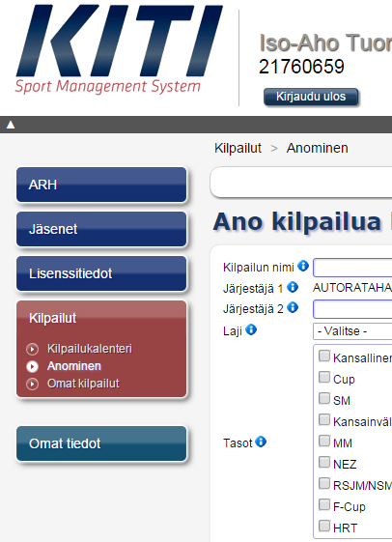Focus the Järjestäjä 2 text field

click(x=352, y=309)
